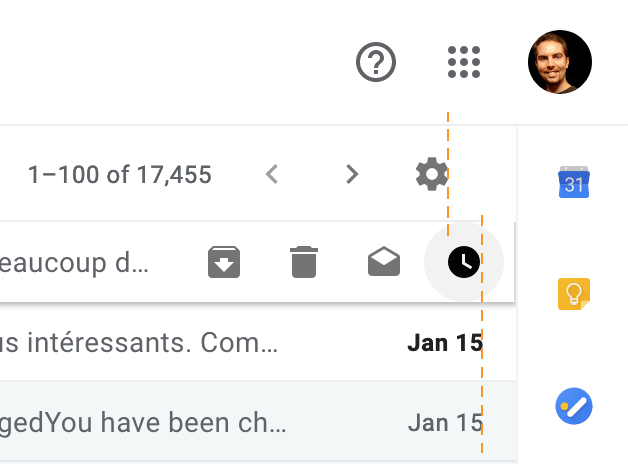Screen dimensions: 628x464
Task: Click empty side panel space below Tasks icon
Action: tap(573, 447)
